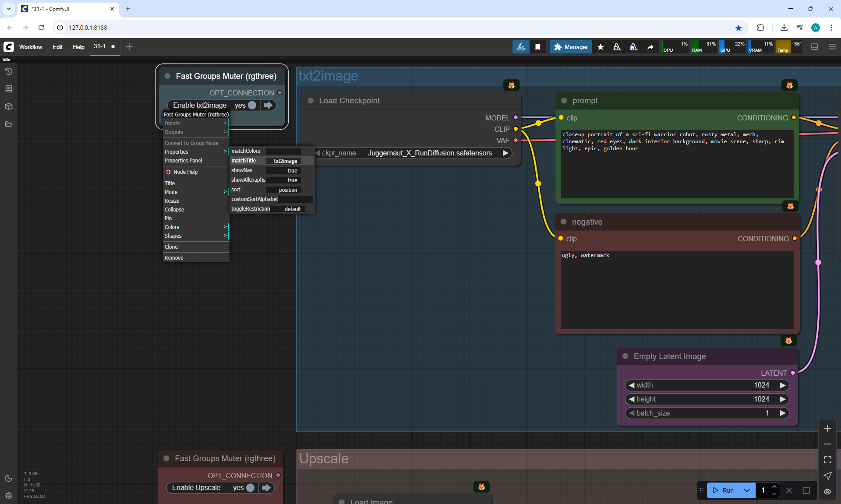
Task: Open the node library cube icon
Action: pyautogui.click(x=8, y=106)
